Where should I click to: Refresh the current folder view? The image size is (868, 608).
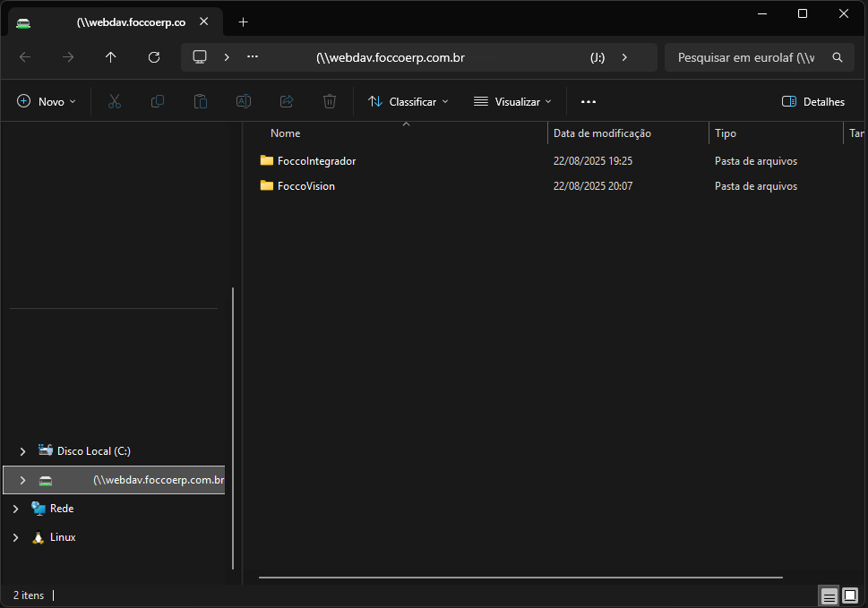154,57
